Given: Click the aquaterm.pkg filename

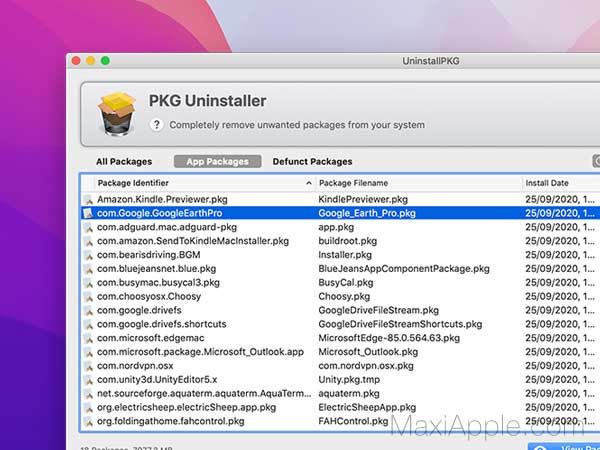Looking at the screenshot, I should (x=349, y=394).
